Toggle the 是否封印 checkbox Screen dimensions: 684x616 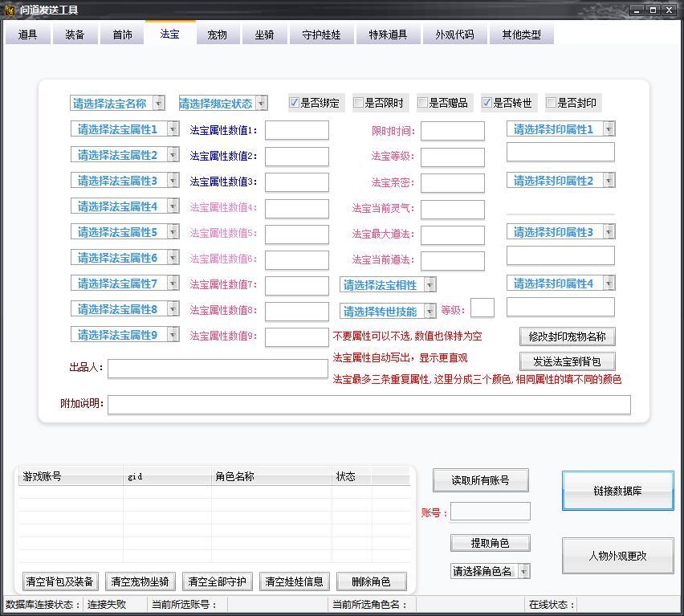(x=552, y=103)
